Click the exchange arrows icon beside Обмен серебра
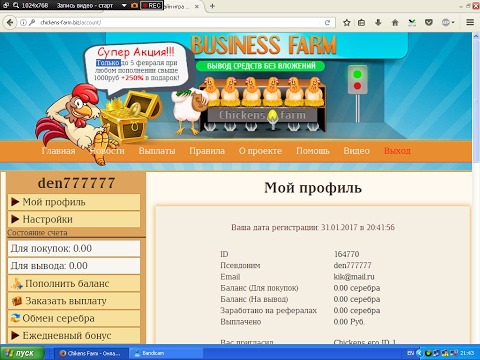The height and width of the screenshot is (360, 480). [15, 318]
